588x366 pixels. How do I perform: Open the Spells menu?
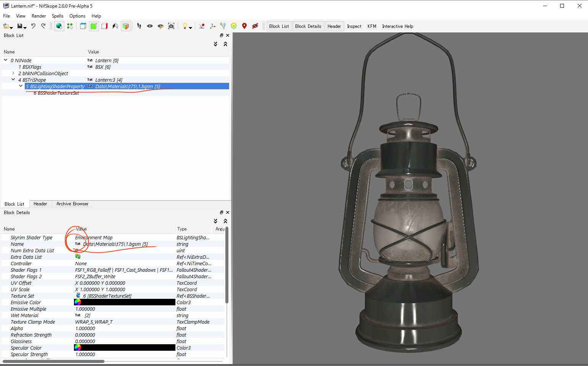58,16
